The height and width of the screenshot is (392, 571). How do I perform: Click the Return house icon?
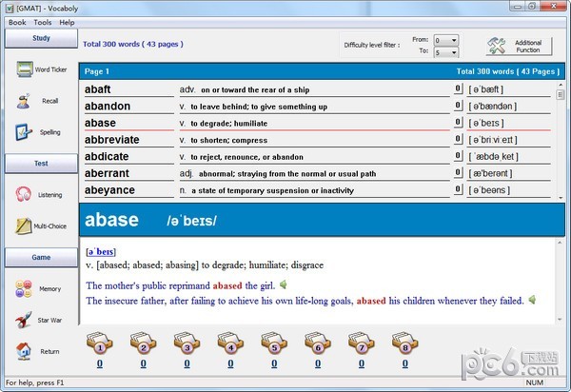(x=24, y=351)
